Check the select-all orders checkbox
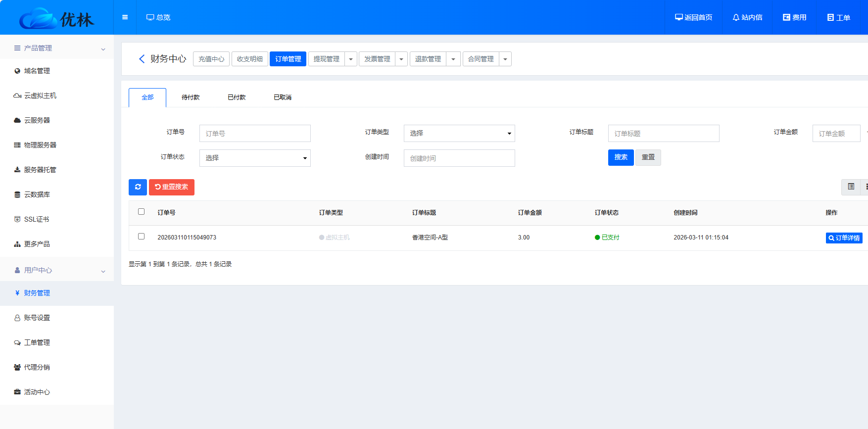This screenshot has width=868, height=429. click(x=141, y=212)
